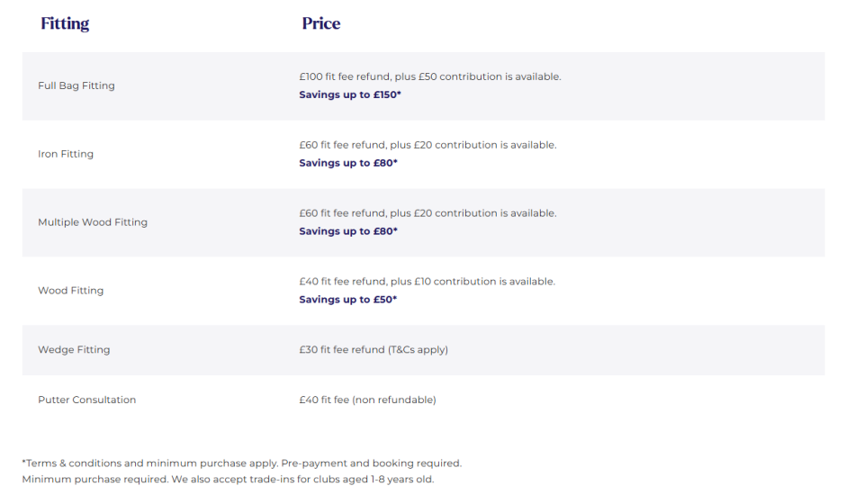The image size is (864, 504).
Task: Click the £30 fit fee refund text
Action: coord(373,350)
